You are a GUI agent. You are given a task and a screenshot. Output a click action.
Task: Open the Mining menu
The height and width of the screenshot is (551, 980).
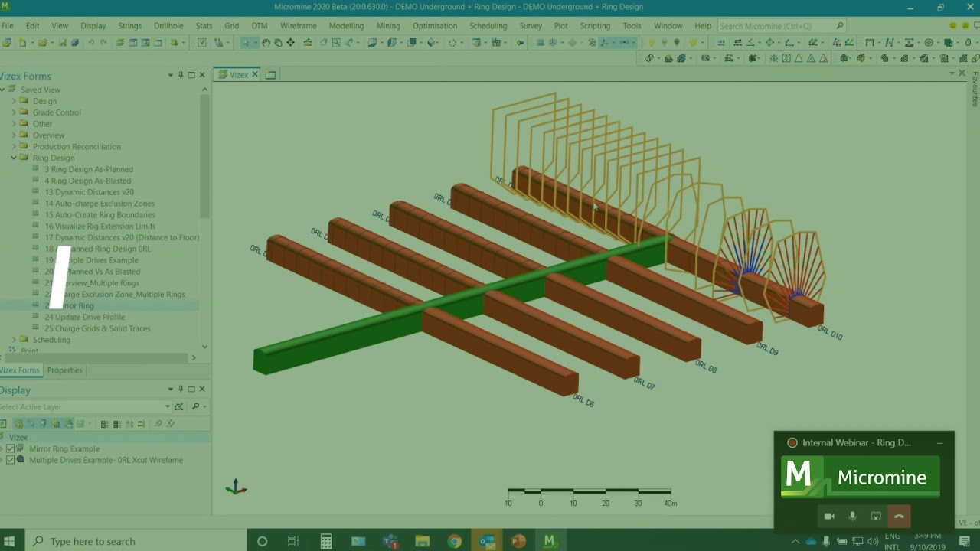click(388, 26)
